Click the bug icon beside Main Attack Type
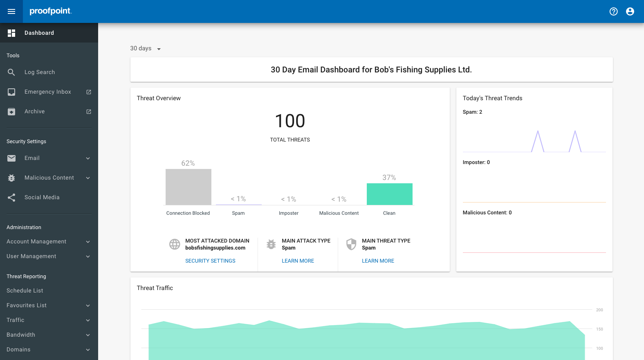644x360 pixels. click(271, 244)
